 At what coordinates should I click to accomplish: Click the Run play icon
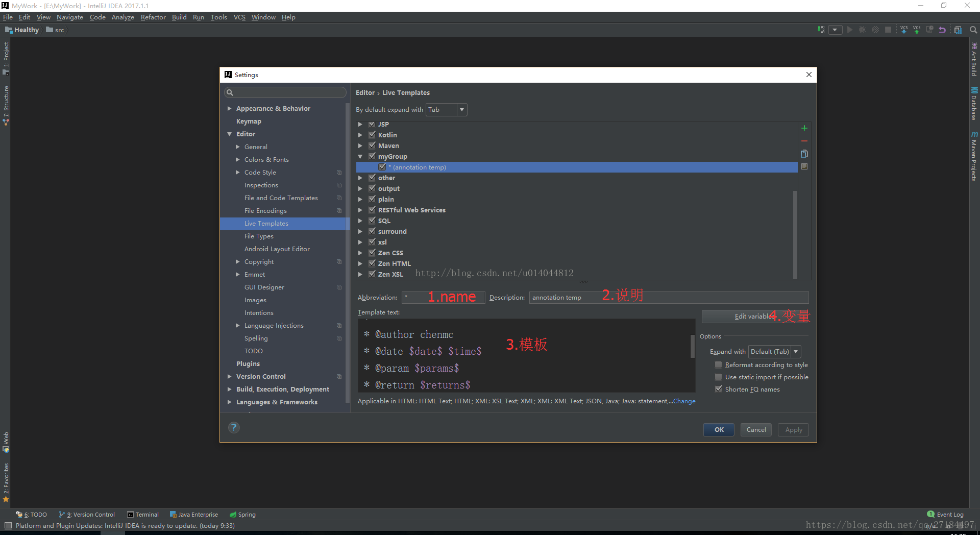pos(850,30)
